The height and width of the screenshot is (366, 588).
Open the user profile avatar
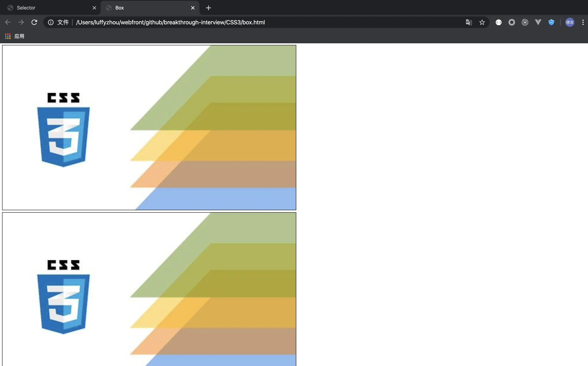click(x=570, y=22)
